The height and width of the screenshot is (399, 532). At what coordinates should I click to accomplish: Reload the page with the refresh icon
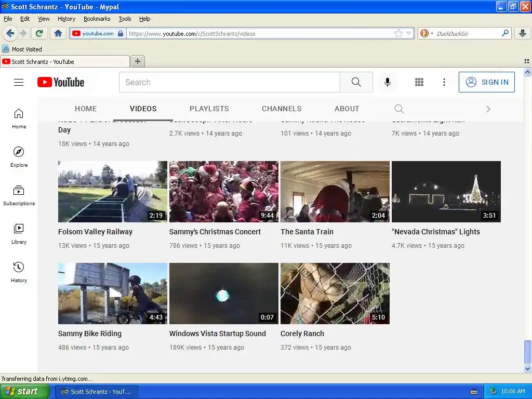(39, 33)
